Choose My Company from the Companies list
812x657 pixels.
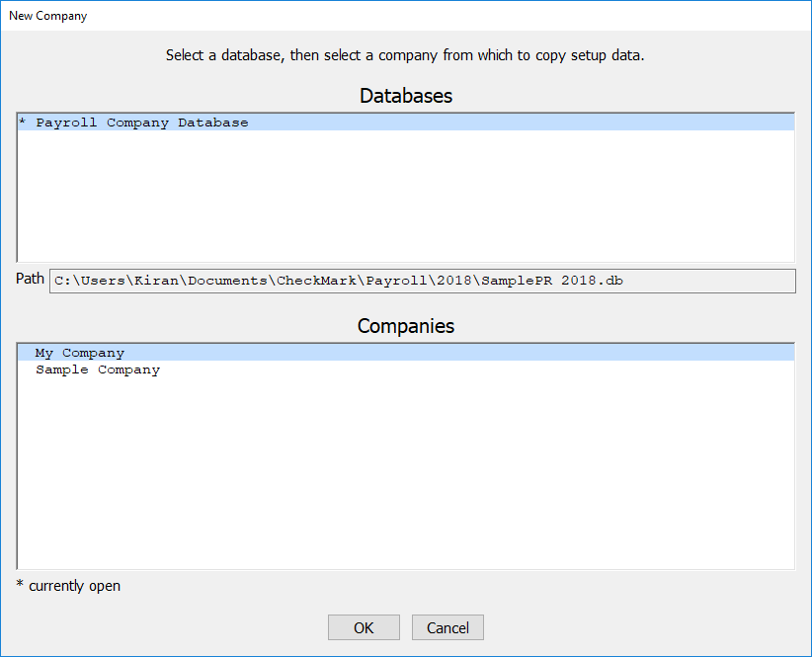tap(78, 353)
